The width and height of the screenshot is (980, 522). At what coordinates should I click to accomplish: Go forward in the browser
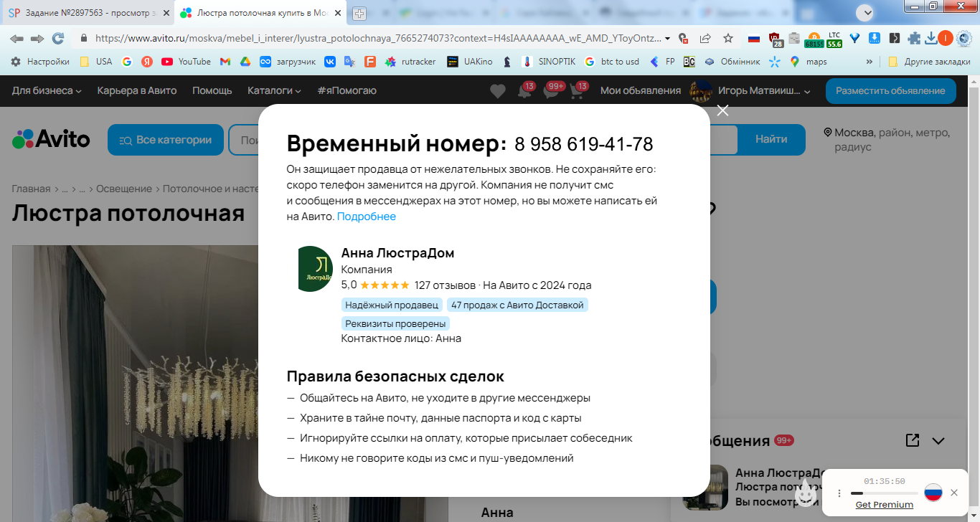[37, 38]
